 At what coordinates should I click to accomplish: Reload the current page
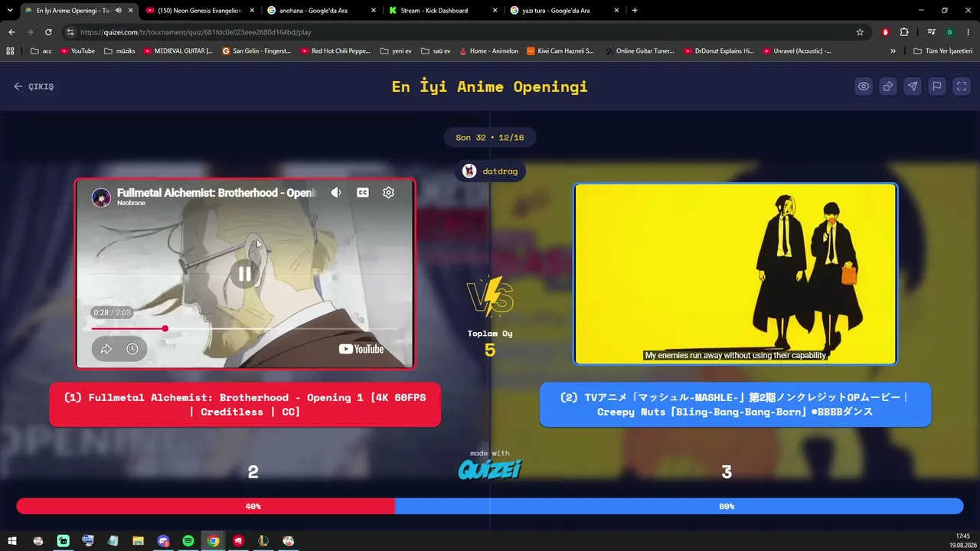pyautogui.click(x=48, y=32)
